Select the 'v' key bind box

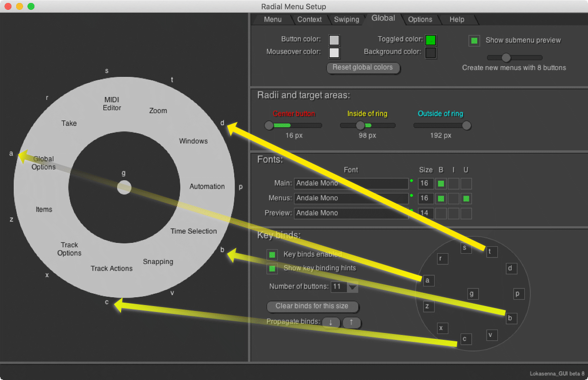pyautogui.click(x=491, y=335)
